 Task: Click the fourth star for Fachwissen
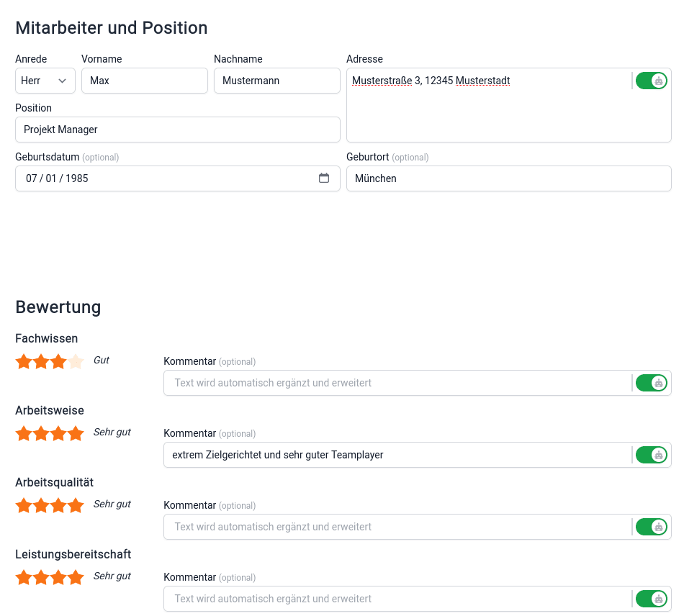coord(76,361)
